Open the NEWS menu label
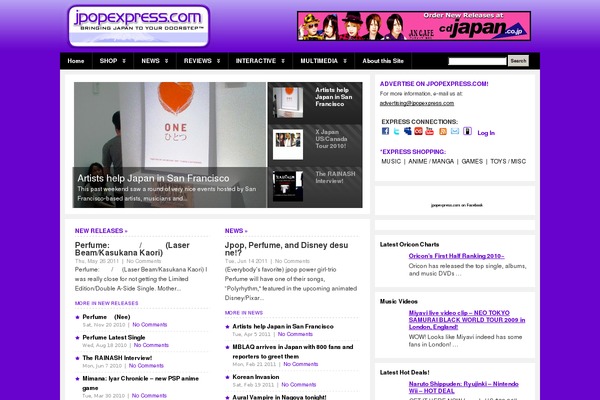600x400 pixels. click(x=150, y=61)
